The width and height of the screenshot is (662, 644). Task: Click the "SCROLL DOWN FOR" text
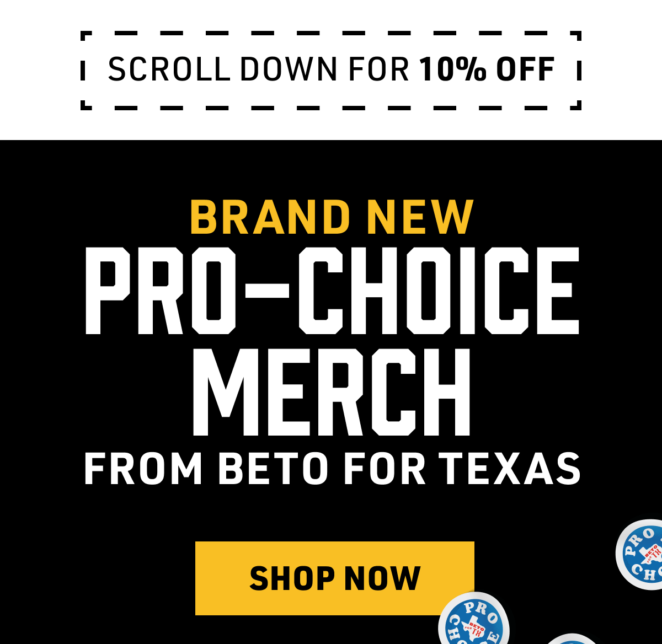tap(259, 69)
